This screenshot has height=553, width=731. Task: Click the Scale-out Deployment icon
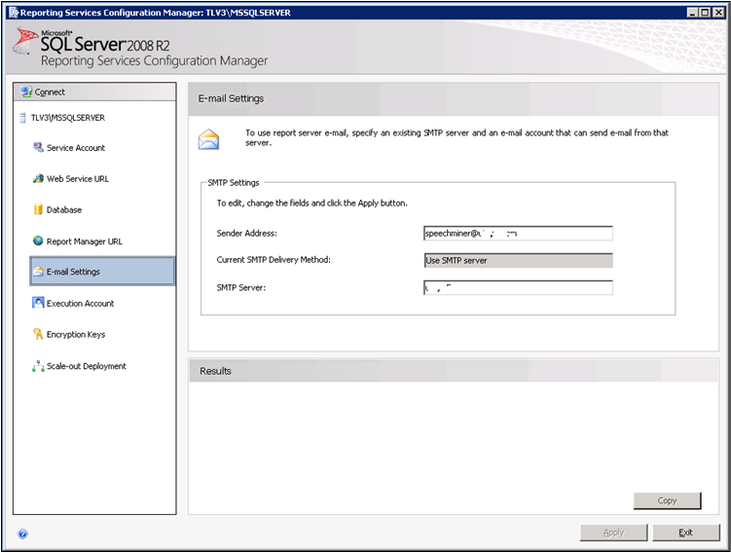[38, 366]
